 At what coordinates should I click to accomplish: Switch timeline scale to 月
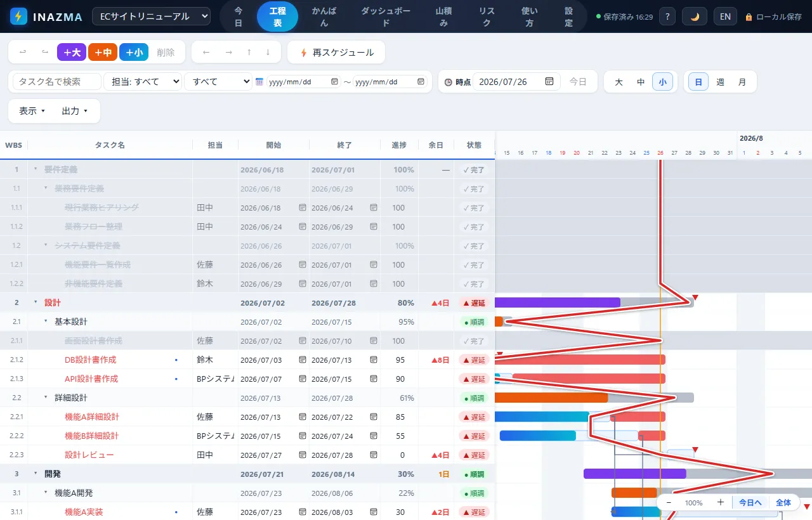tap(742, 82)
